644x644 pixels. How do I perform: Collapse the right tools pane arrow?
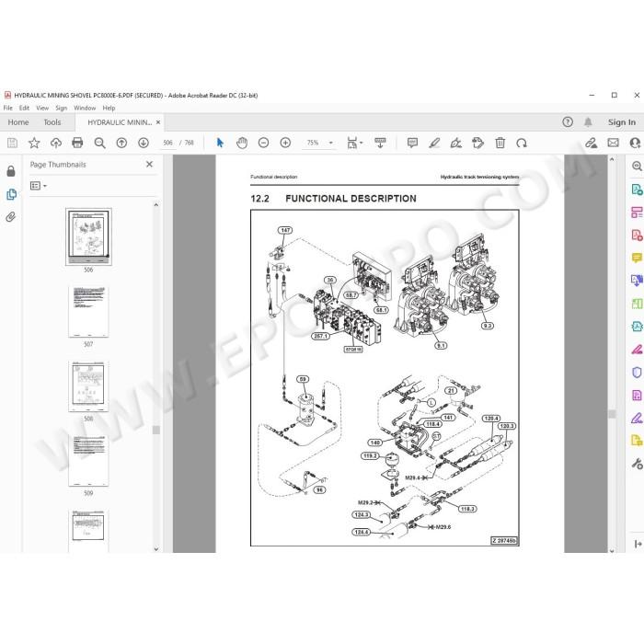[638, 544]
